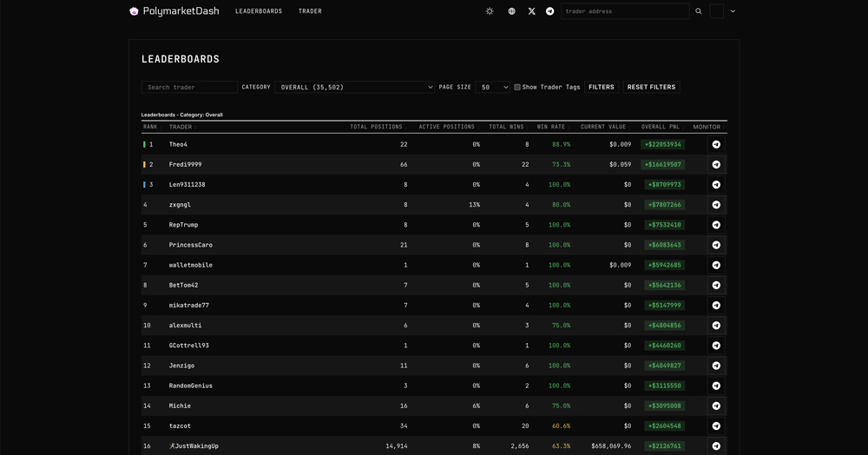Expand the account chevron in header
868x455 pixels.
tap(733, 11)
